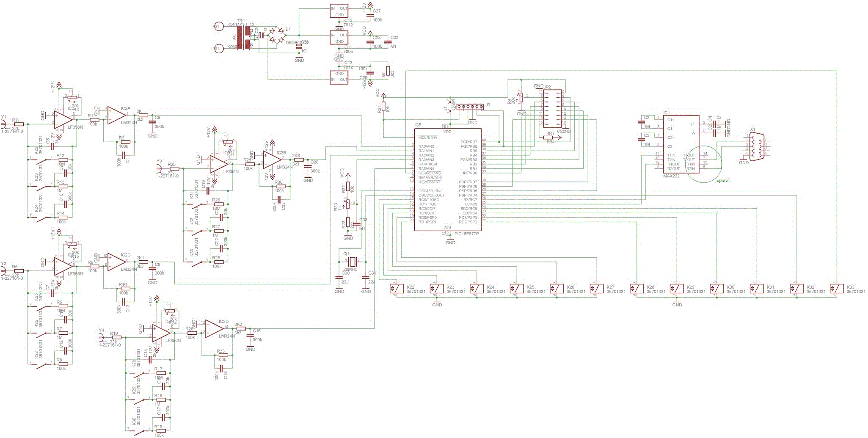Select the K28 relay coil symbol
The image size is (868, 438).
click(x=637, y=289)
